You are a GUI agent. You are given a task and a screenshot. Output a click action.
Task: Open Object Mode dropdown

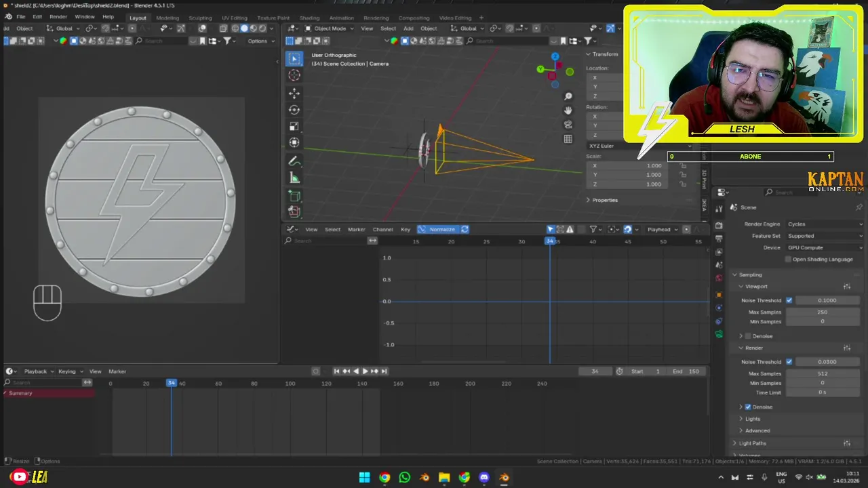pyautogui.click(x=329, y=28)
